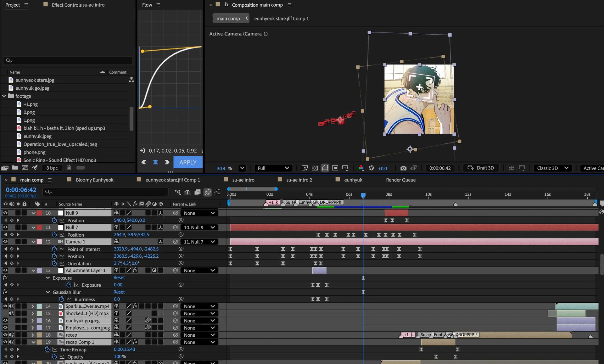Open the Graph Editor icon in timeline
Screen dimensions: 604x364
point(218,192)
